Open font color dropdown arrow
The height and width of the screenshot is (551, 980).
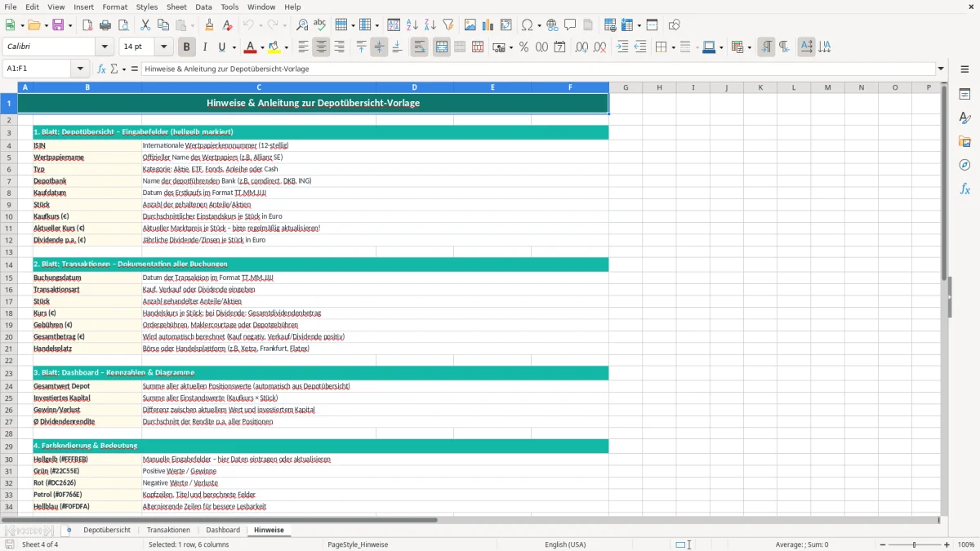tap(261, 47)
